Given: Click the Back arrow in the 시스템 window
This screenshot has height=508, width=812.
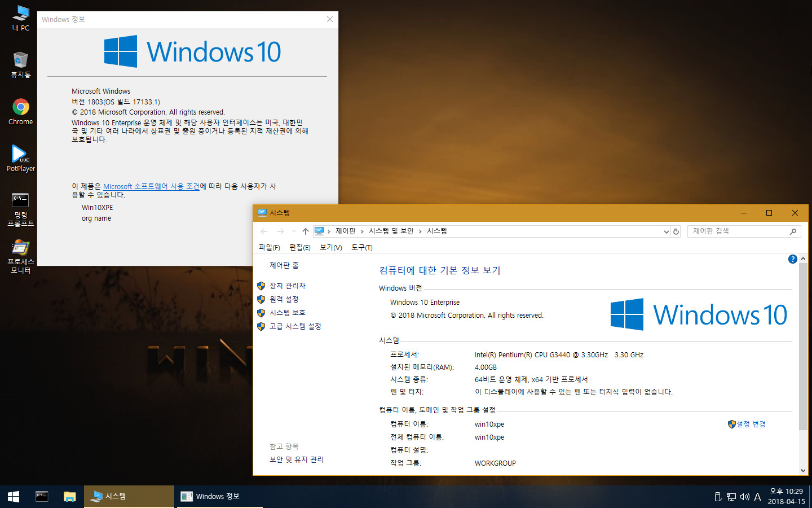Looking at the screenshot, I should [x=264, y=231].
